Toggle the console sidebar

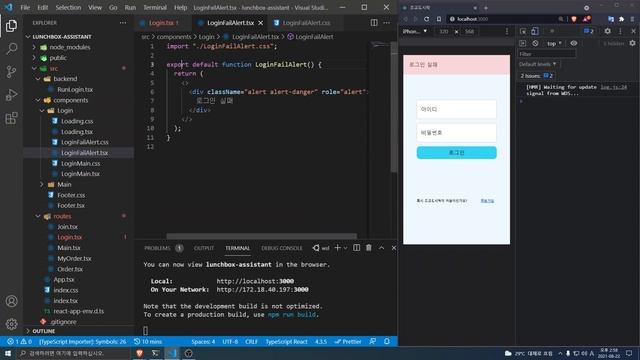pos(523,43)
